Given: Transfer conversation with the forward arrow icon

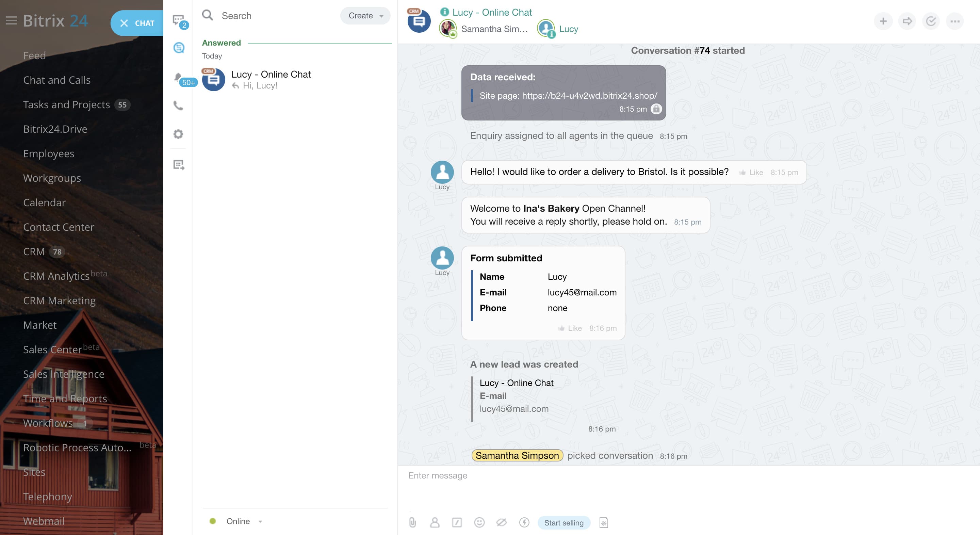Looking at the screenshot, I should (907, 21).
